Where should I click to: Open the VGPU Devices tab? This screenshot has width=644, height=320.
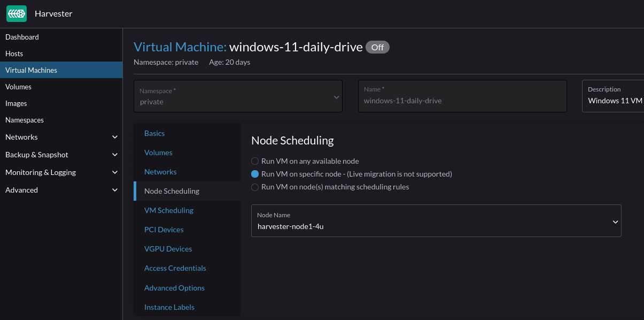168,248
